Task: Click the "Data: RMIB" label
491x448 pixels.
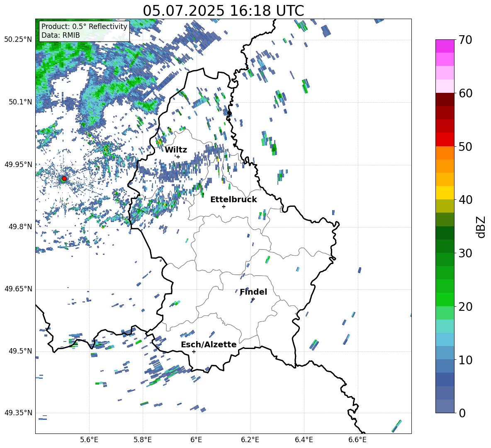Action: pyautogui.click(x=61, y=35)
